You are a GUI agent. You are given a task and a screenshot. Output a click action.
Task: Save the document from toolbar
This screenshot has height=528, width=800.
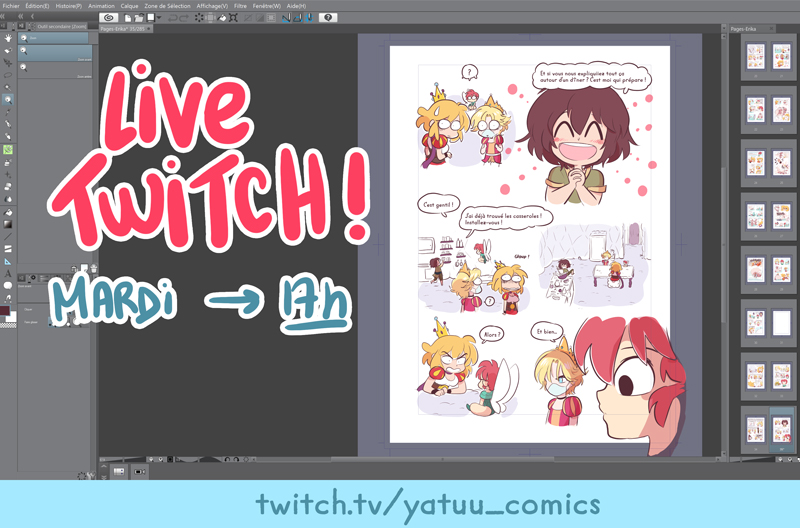[x=151, y=18]
